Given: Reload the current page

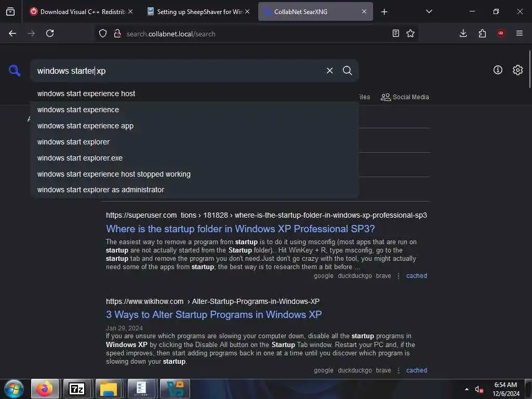Looking at the screenshot, I should pyautogui.click(x=50, y=33).
